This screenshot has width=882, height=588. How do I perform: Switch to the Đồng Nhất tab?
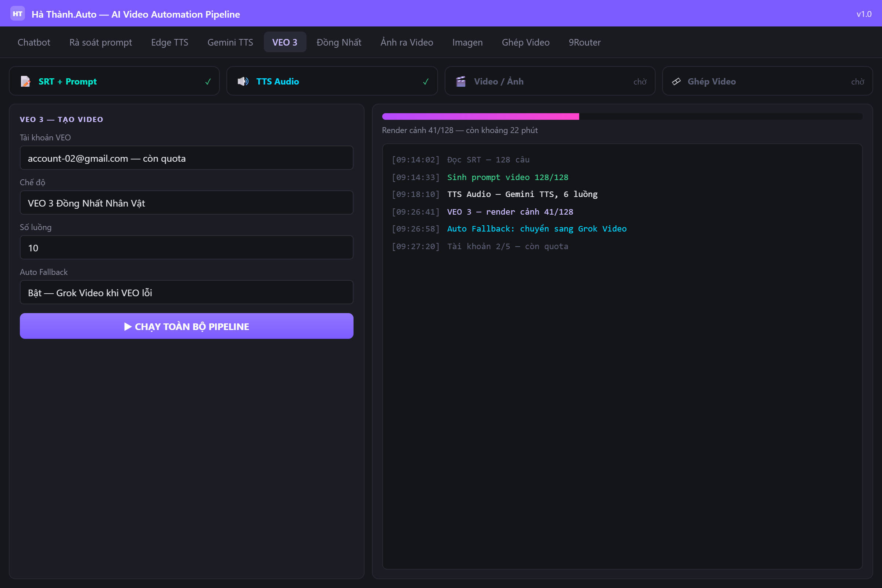click(339, 42)
